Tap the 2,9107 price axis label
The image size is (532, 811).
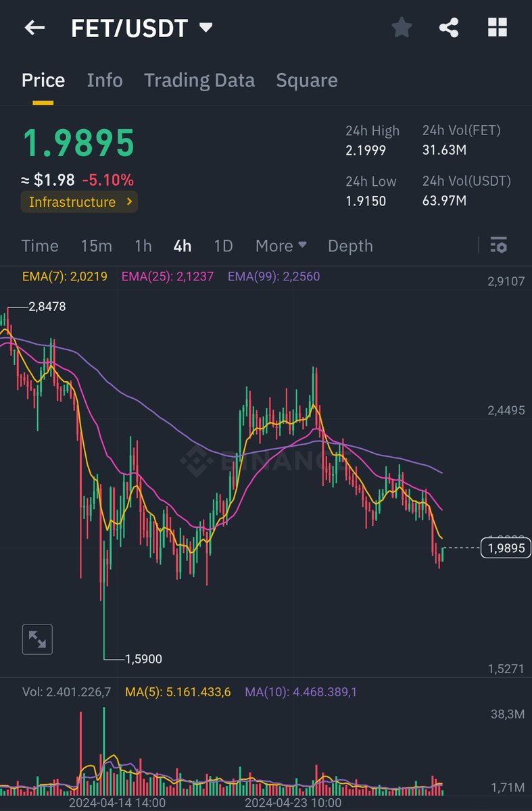(x=506, y=282)
